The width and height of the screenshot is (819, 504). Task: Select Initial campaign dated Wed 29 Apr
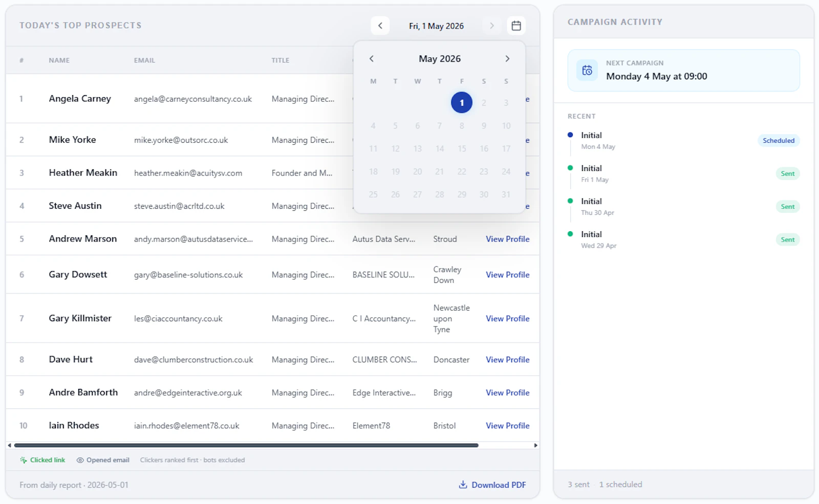point(684,239)
